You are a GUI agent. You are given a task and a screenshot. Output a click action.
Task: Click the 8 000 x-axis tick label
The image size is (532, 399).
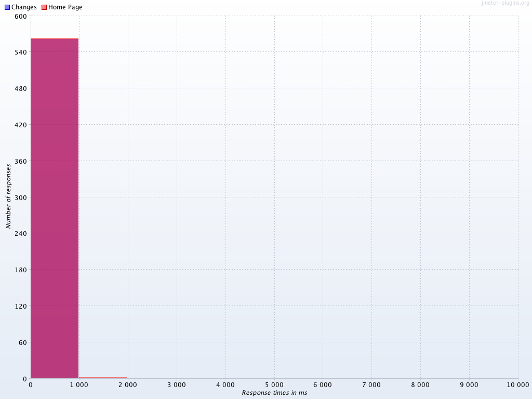coord(420,384)
